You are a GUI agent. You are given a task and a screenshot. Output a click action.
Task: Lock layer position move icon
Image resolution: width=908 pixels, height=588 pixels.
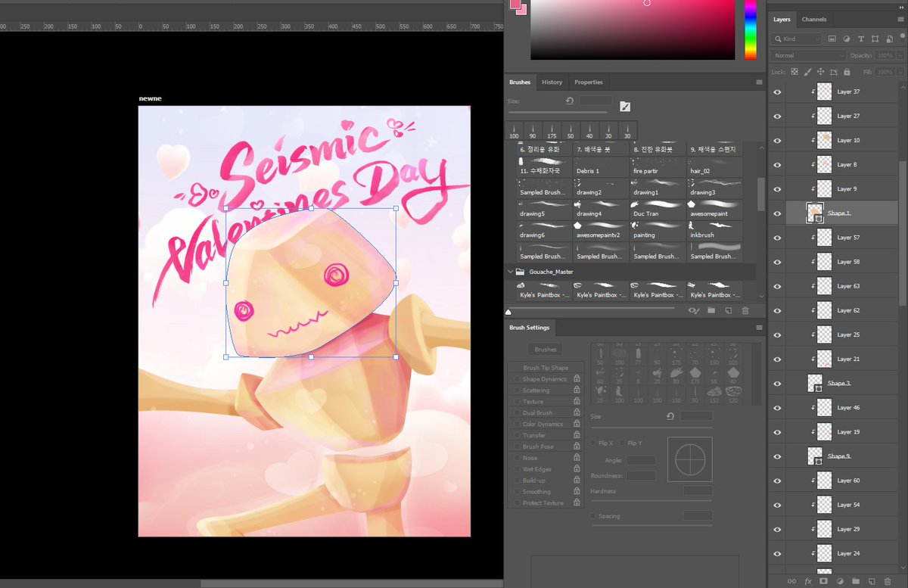pos(821,72)
